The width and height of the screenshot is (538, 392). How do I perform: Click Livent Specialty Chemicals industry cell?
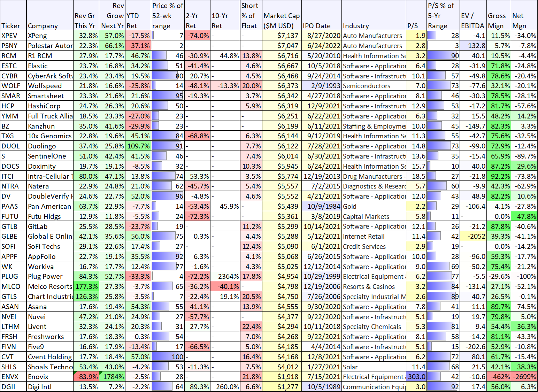point(374,327)
